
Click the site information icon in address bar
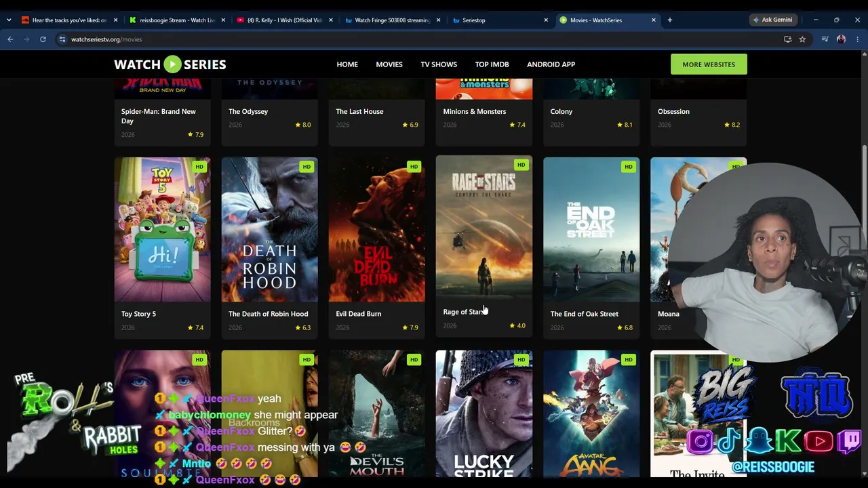[x=62, y=39]
